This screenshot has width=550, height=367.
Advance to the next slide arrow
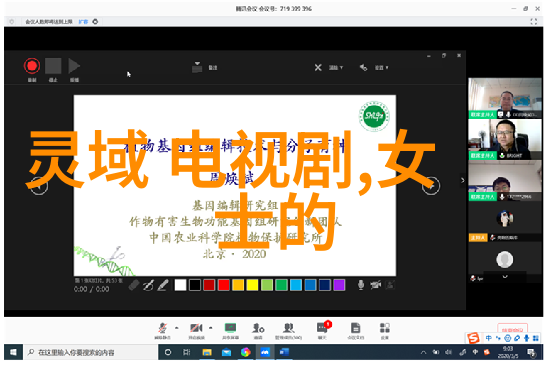430,186
